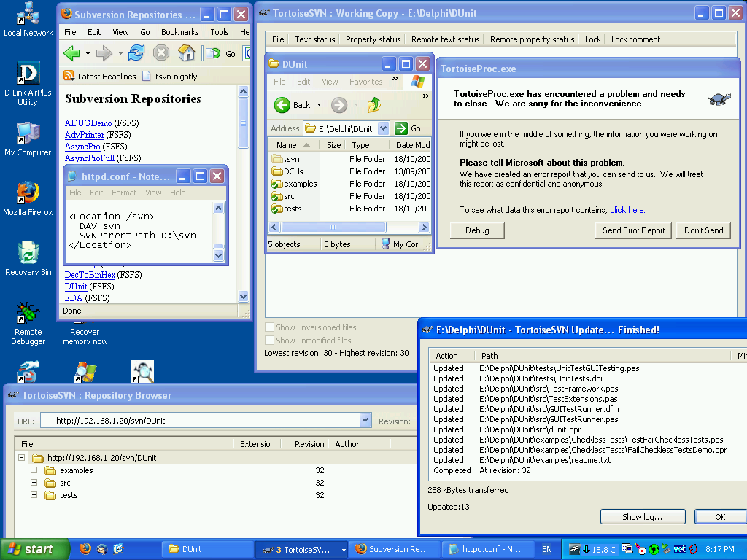This screenshot has height=560, width=747.
Task: Open Format menu in Notepad
Action: [124, 192]
